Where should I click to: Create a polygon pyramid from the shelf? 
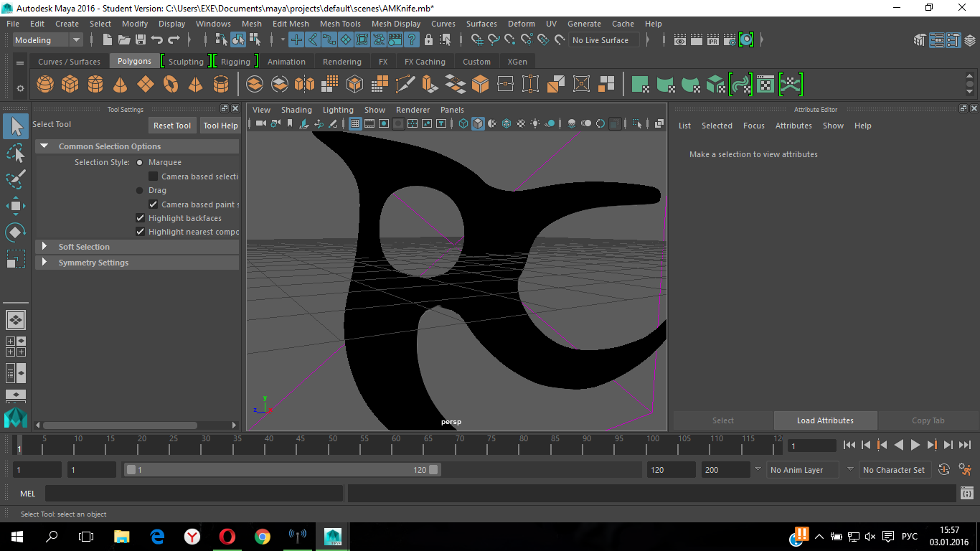195,85
